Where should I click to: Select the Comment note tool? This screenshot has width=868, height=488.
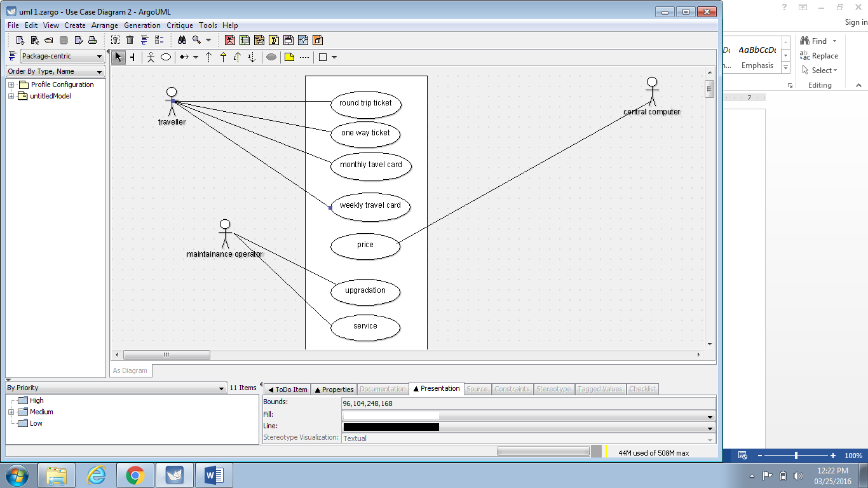[x=290, y=57]
